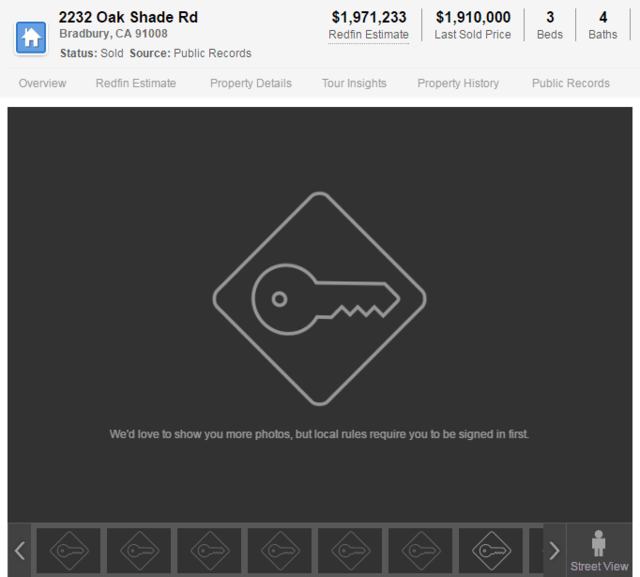The width and height of the screenshot is (640, 577).
Task: Go to the Property Details tab
Action: pyautogui.click(x=251, y=83)
